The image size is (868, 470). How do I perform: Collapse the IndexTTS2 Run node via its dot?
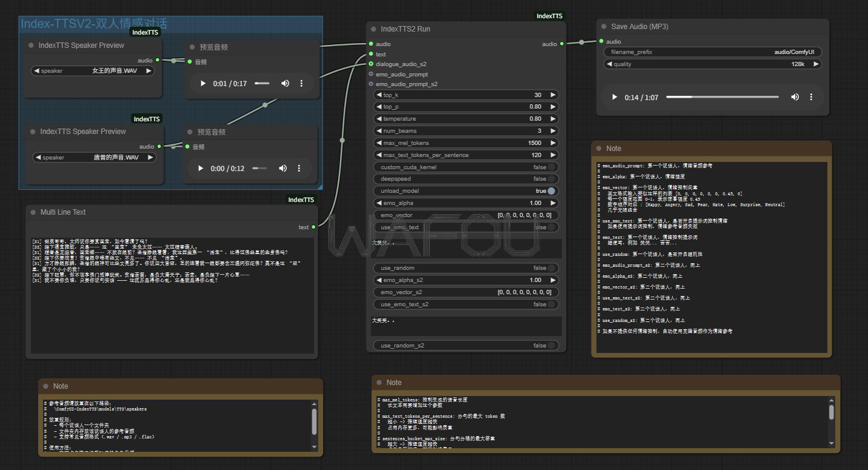pos(373,29)
